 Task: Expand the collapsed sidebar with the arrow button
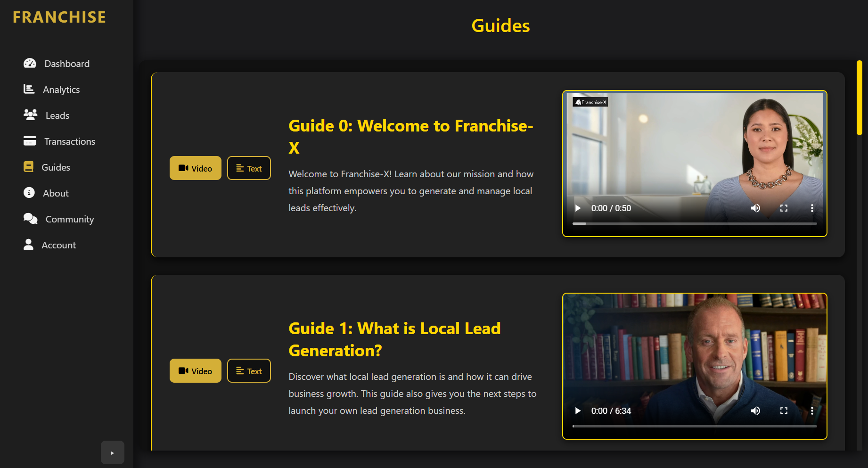click(x=112, y=452)
